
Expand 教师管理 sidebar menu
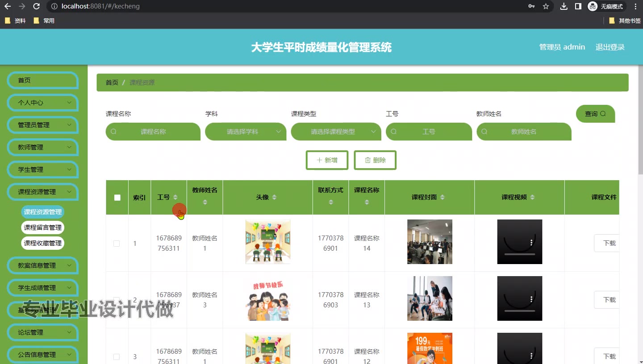43,147
